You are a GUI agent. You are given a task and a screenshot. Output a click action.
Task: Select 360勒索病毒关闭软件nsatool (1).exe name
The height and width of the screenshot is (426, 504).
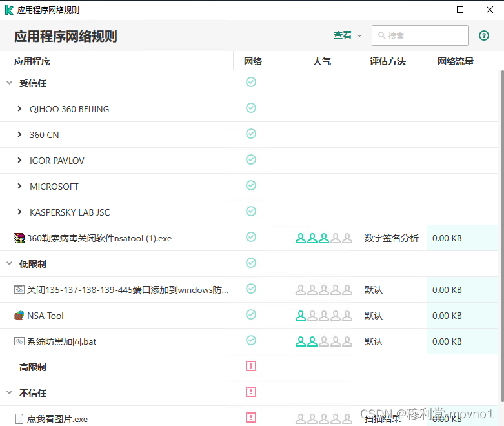point(99,238)
